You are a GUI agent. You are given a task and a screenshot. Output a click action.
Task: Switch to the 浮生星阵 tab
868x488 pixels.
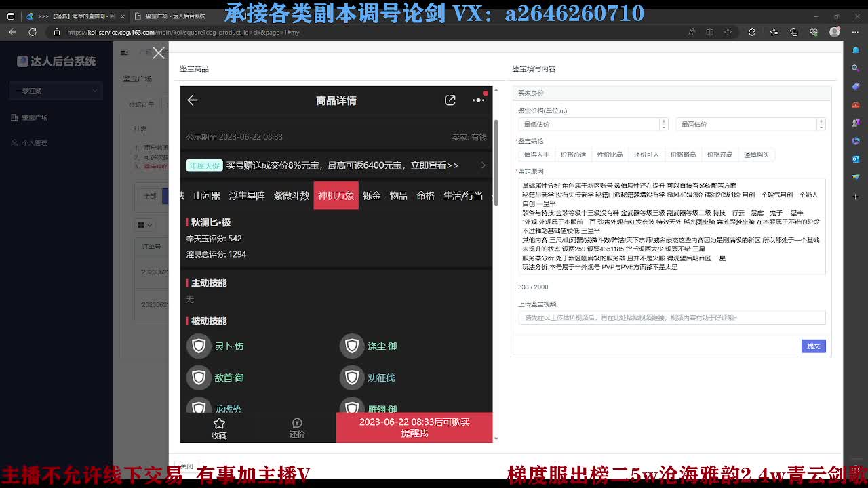247,196
